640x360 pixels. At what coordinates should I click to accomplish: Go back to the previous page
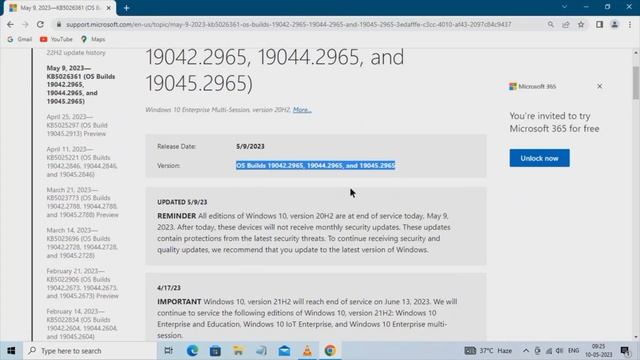click(10, 24)
